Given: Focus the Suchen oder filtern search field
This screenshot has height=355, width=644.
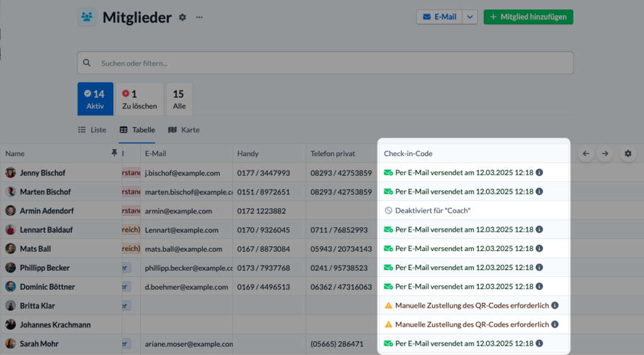Looking at the screenshot, I should click(325, 63).
